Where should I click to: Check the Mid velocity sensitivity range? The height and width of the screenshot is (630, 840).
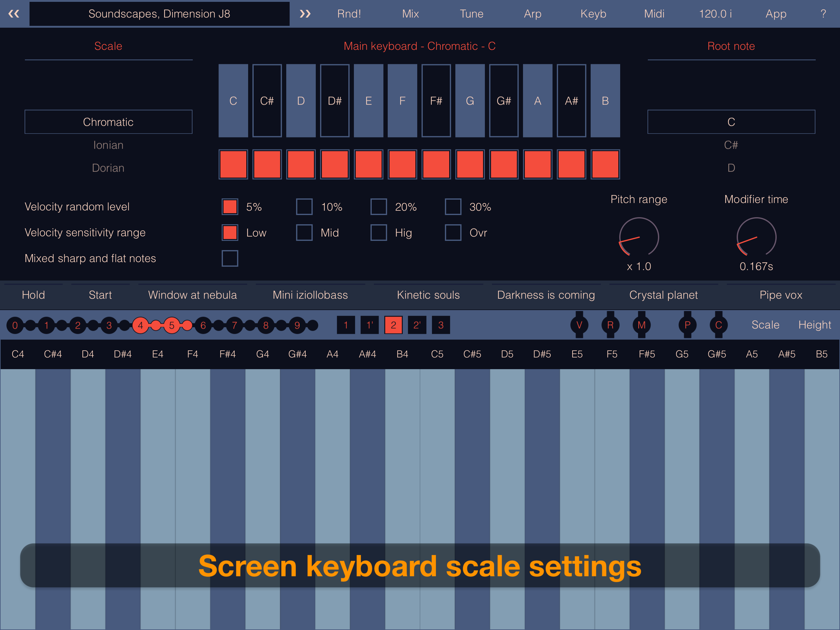pos(304,233)
